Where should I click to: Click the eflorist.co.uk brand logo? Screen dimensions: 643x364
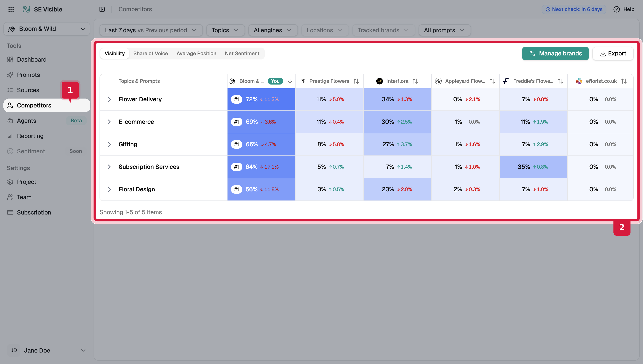click(579, 81)
